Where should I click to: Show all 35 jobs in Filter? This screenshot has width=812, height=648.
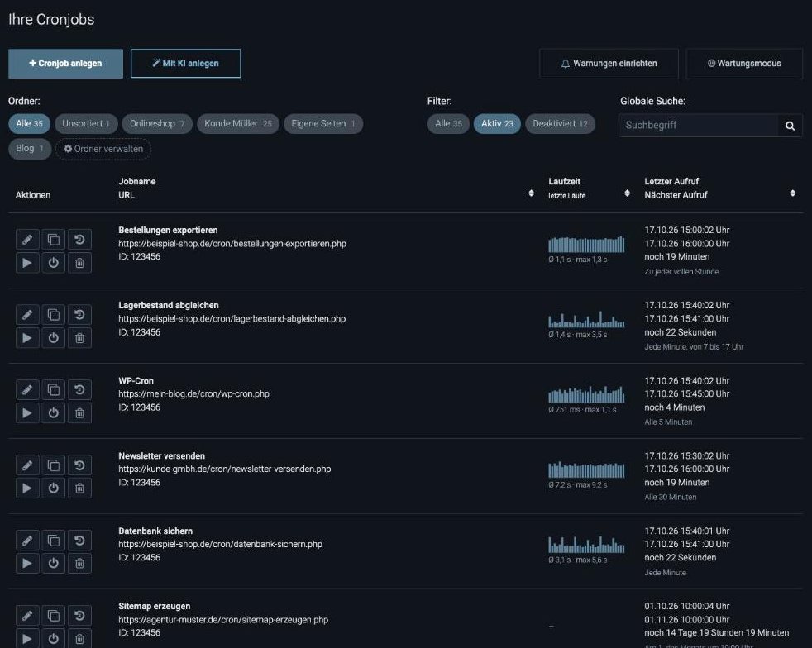click(x=448, y=124)
